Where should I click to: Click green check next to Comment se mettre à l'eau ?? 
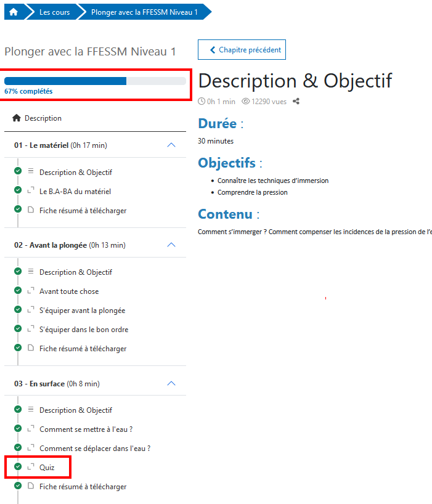click(18, 428)
